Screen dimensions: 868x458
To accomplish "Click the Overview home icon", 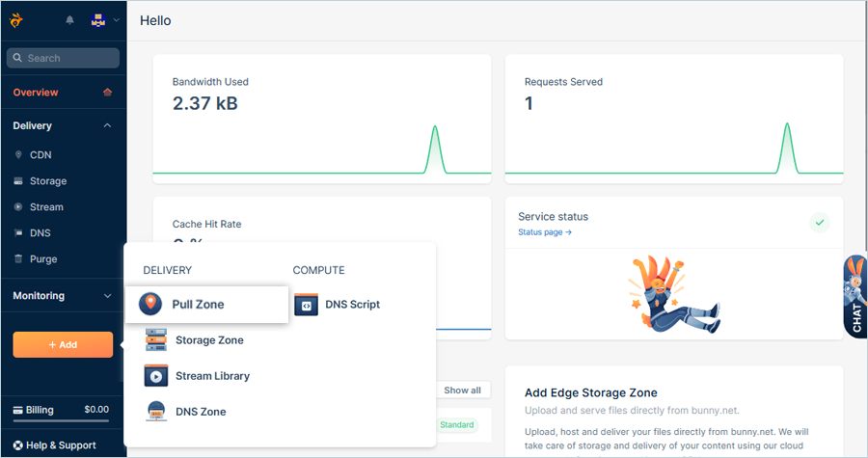I will [107, 93].
